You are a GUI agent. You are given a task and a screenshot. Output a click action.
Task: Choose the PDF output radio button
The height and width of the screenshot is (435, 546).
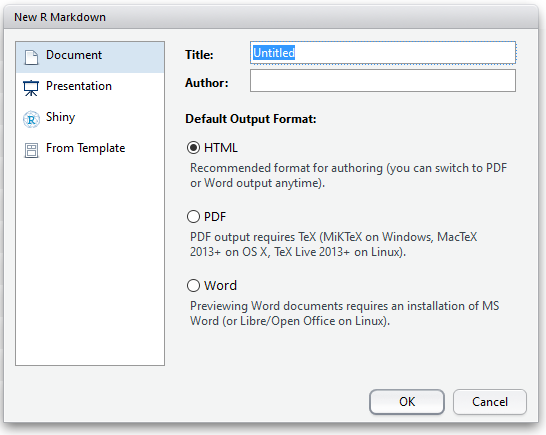[193, 217]
